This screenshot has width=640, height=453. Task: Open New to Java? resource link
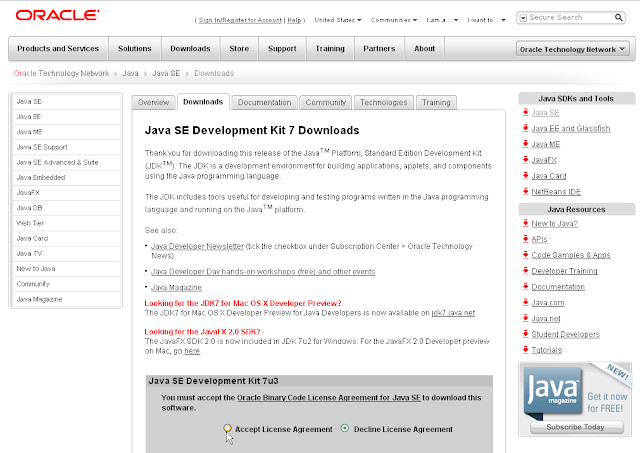point(555,224)
